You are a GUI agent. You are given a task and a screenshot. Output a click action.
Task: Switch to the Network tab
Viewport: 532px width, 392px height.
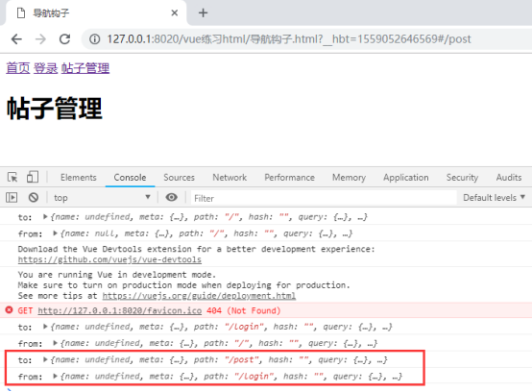tap(230, 178)
